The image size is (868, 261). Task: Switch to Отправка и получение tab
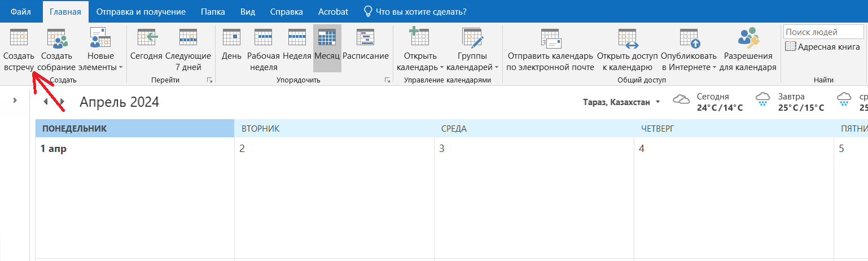pos(141,11)
